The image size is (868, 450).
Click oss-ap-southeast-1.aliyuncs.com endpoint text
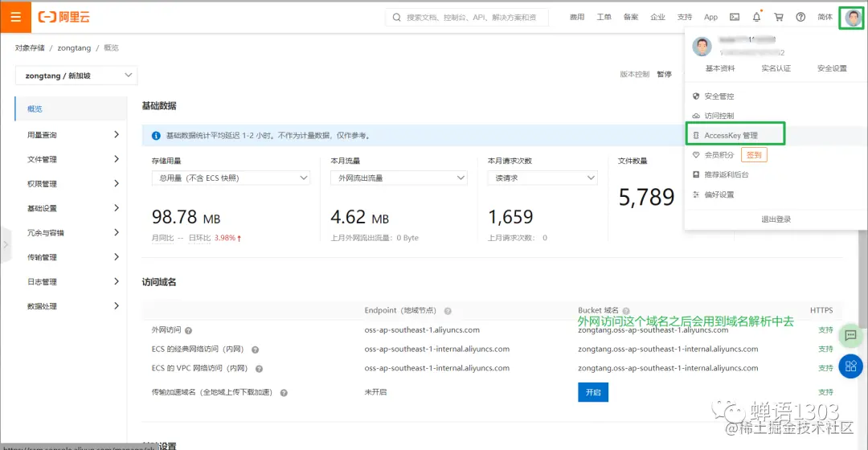(x=422, y=330)
